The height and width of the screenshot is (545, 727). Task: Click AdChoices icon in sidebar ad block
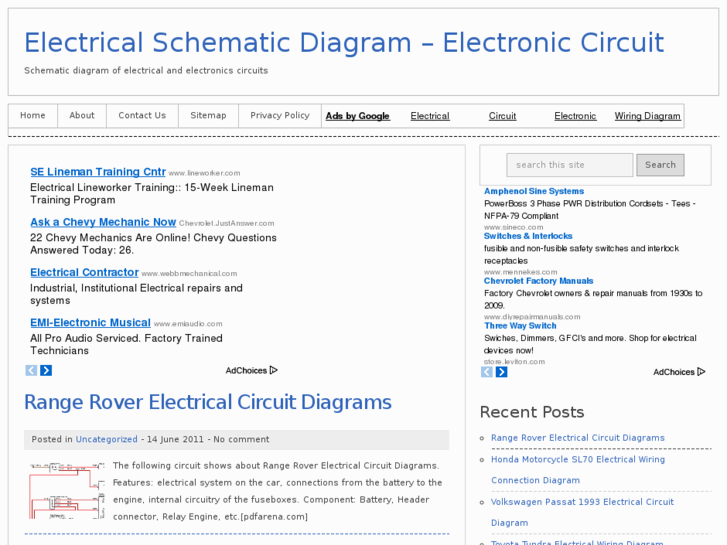point(701,372)
